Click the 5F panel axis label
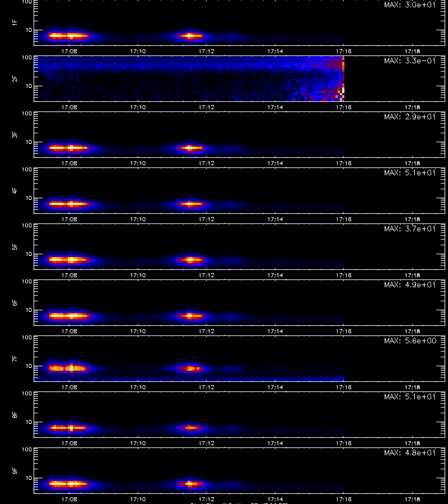 15,247
